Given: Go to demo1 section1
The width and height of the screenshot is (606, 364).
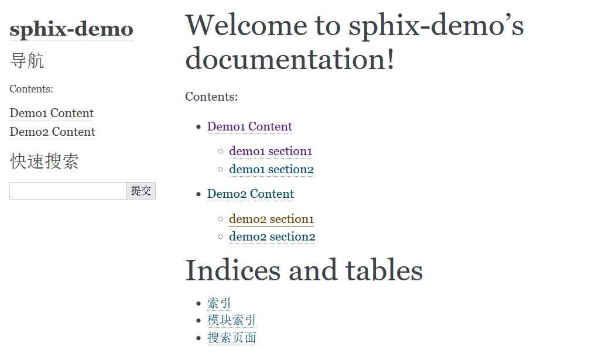Looking at the screenshot, I should (x=271, y=151).
